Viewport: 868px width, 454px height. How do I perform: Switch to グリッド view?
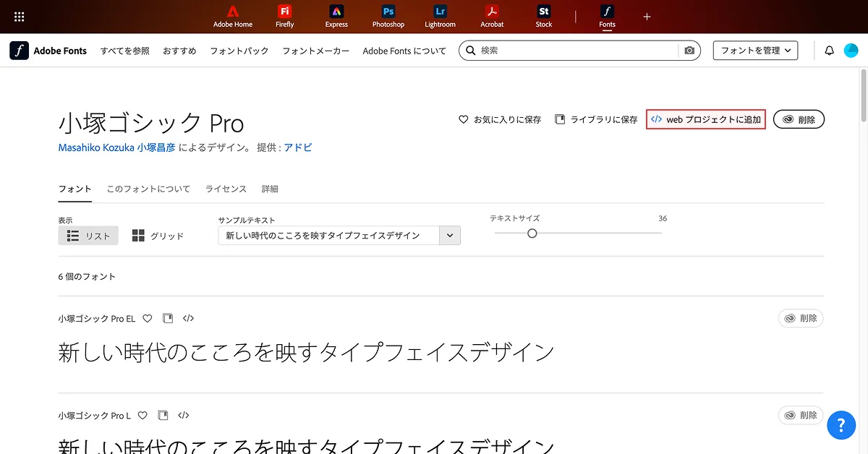pos(158,236)
